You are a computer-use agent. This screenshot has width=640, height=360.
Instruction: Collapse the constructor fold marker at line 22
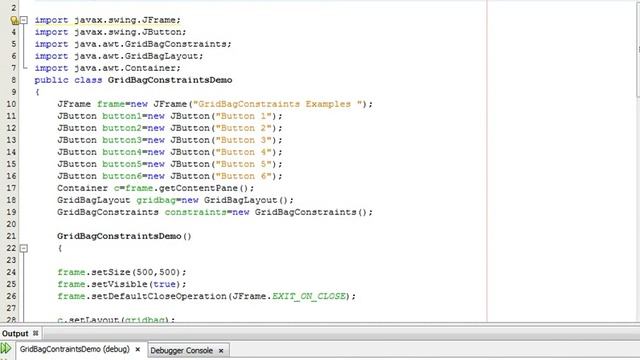click(24, 248)
